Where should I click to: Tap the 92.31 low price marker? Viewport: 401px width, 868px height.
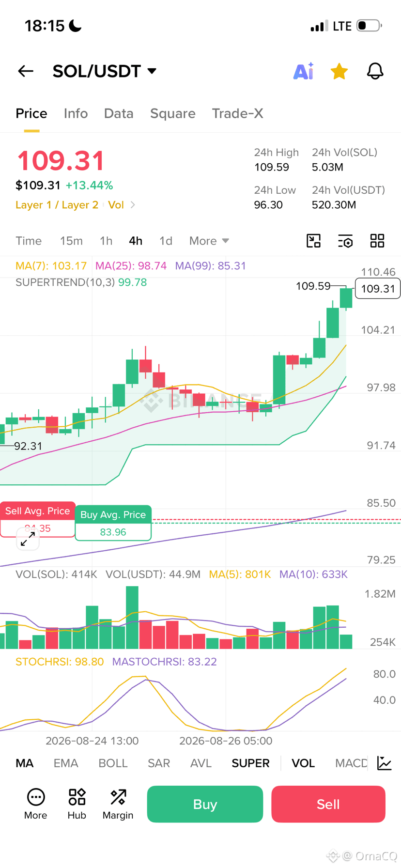click(28, 446)
